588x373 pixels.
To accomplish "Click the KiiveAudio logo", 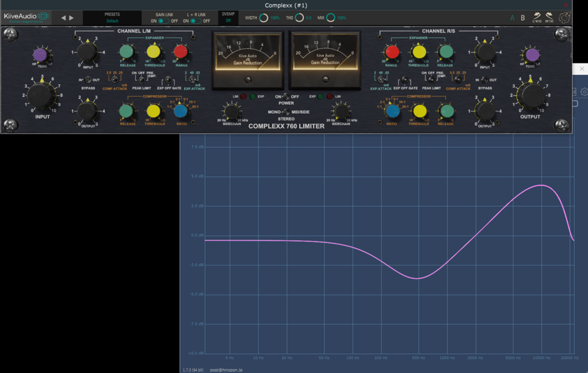I will point(26,17).
